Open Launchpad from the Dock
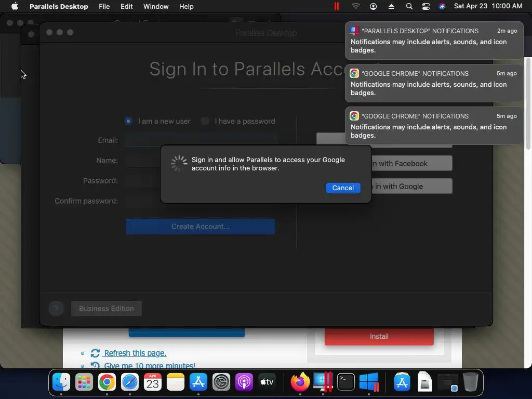Image resolution: width=532 pixels, height=399 pixels. 84,382
